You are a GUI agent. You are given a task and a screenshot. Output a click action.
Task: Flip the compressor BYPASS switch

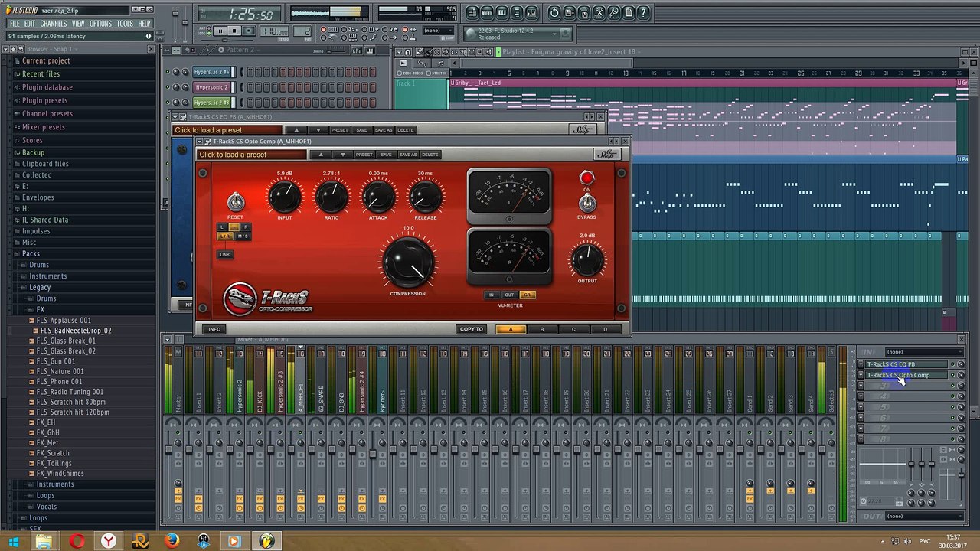586,203
